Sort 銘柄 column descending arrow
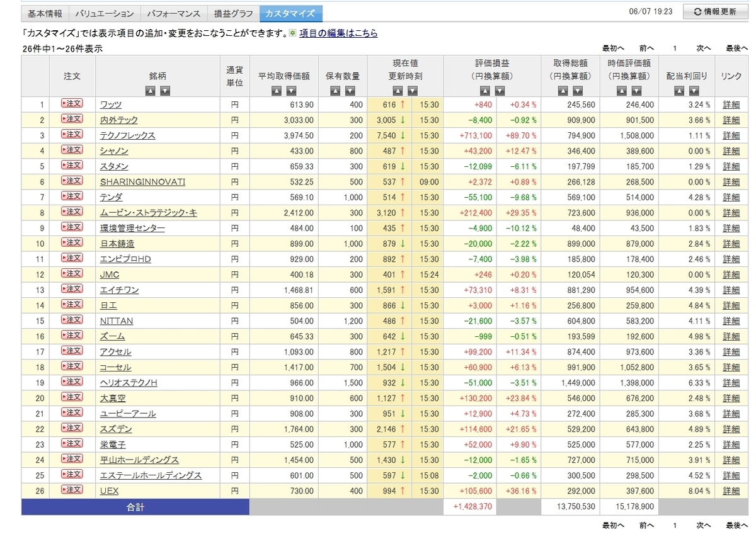756x539 pixels. pos(165,91)
